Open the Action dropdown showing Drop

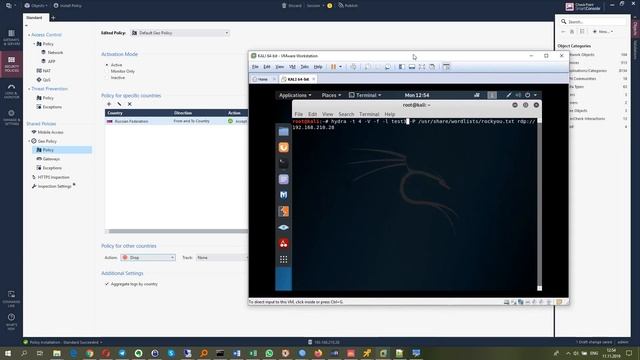(148, 258)
